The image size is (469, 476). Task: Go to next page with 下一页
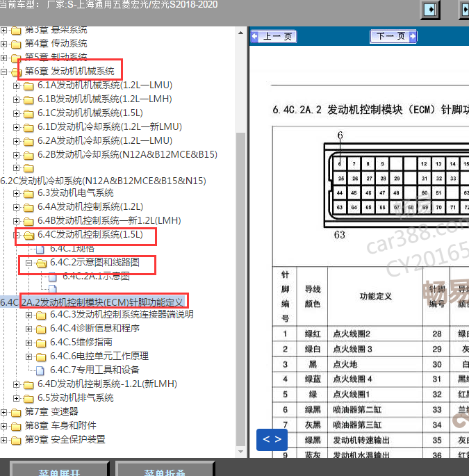point(393,36)
